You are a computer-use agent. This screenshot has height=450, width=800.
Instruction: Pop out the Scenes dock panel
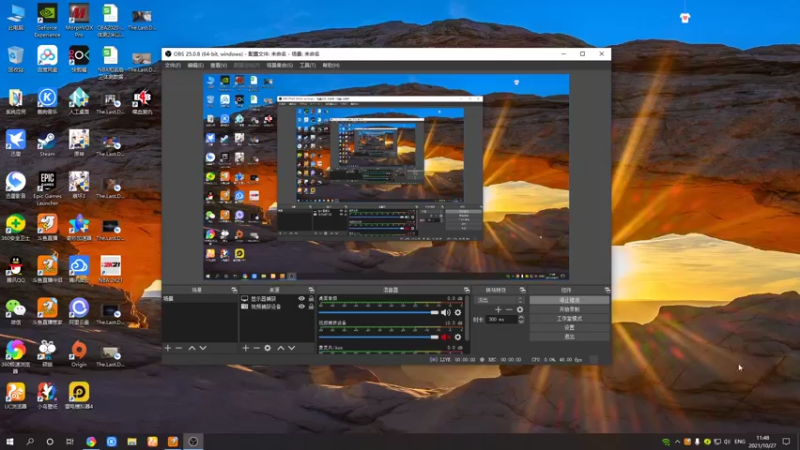(x=234, y=290)
